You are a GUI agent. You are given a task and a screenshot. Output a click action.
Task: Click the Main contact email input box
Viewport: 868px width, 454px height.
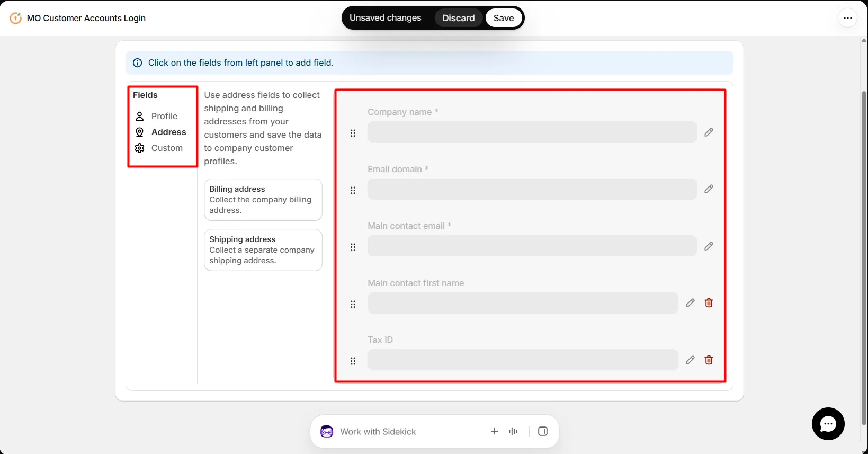(532, 246)
